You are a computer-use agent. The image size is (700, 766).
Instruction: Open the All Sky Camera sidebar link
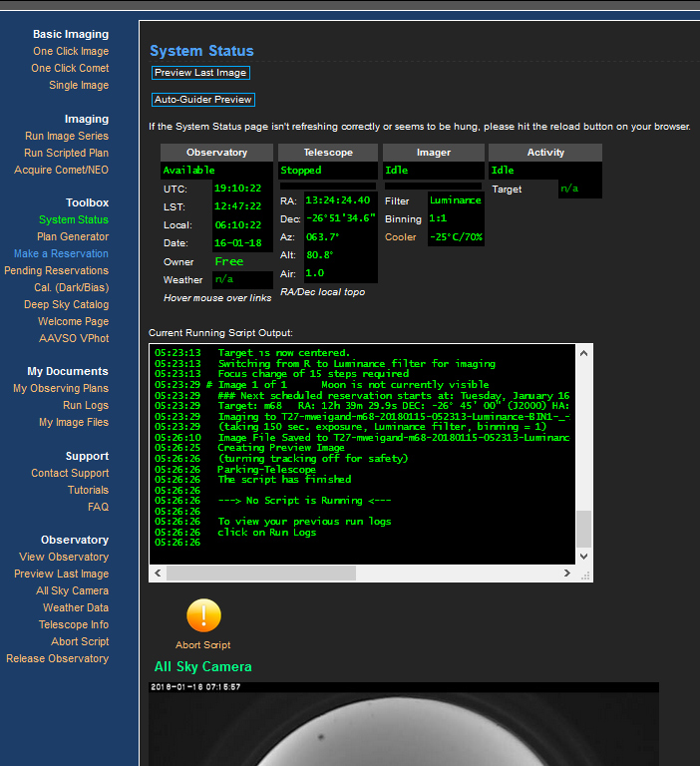tap(72, 590)
